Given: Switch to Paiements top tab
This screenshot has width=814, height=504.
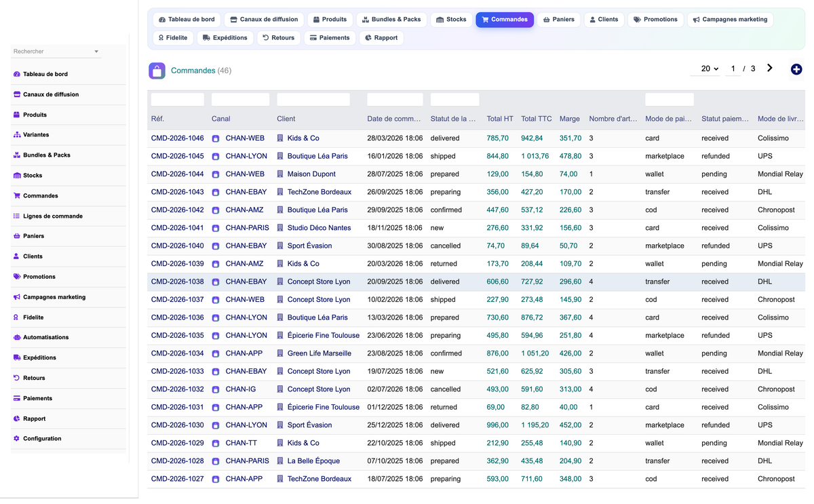Looking at the screenshot, I should (330, 38).
